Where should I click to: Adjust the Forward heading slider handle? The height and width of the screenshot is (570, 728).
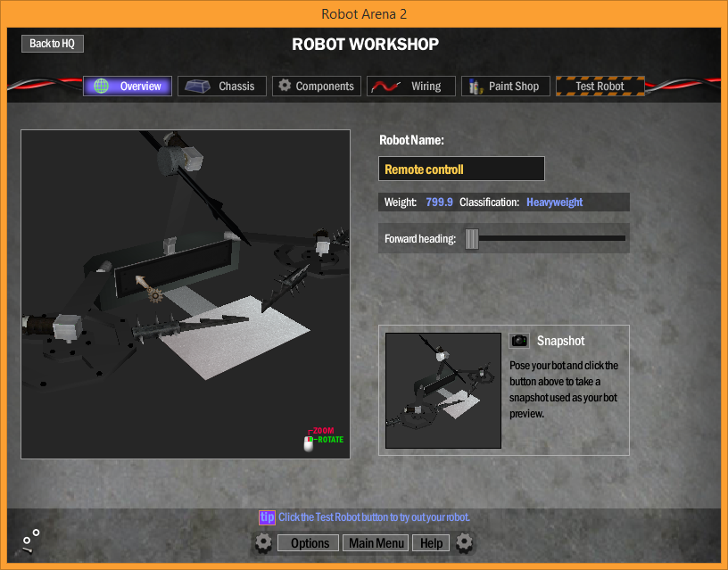pyautogui.click(x=472, y=239)
